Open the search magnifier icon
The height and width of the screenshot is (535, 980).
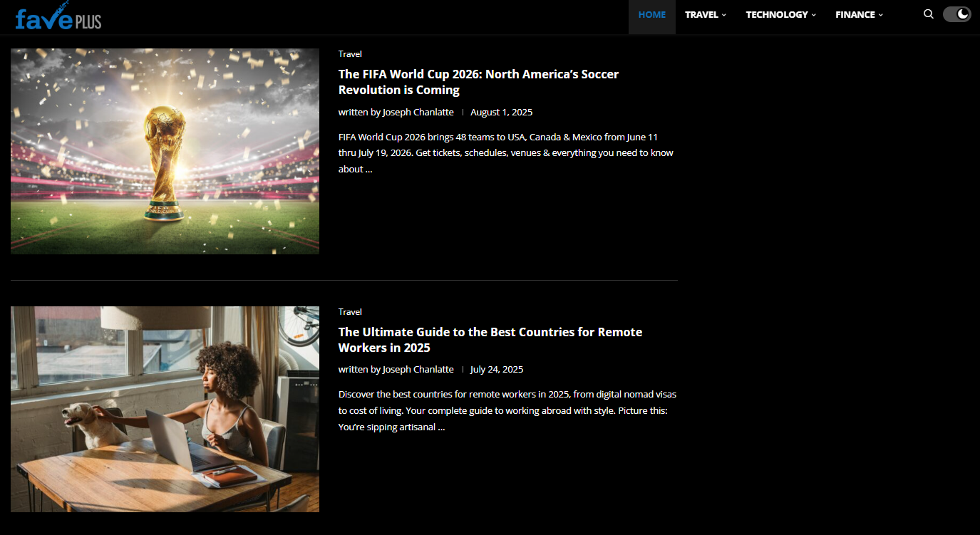928,14
